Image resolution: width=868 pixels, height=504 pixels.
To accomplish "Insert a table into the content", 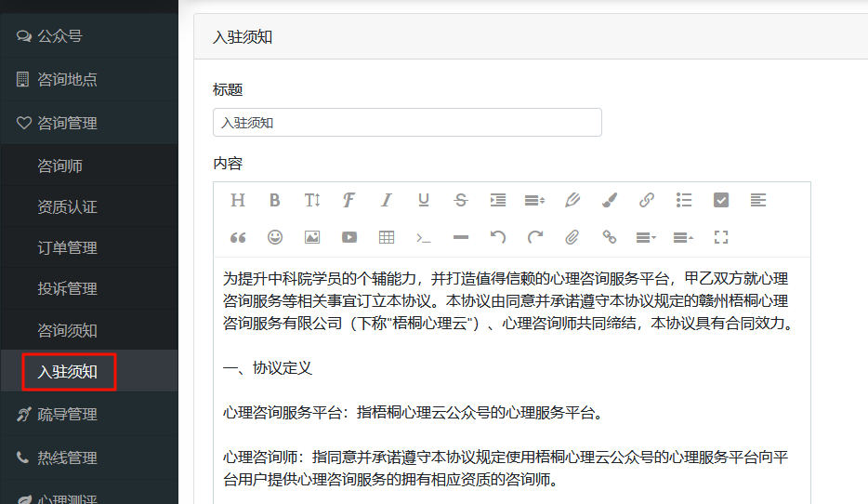I will coord(387,237).
